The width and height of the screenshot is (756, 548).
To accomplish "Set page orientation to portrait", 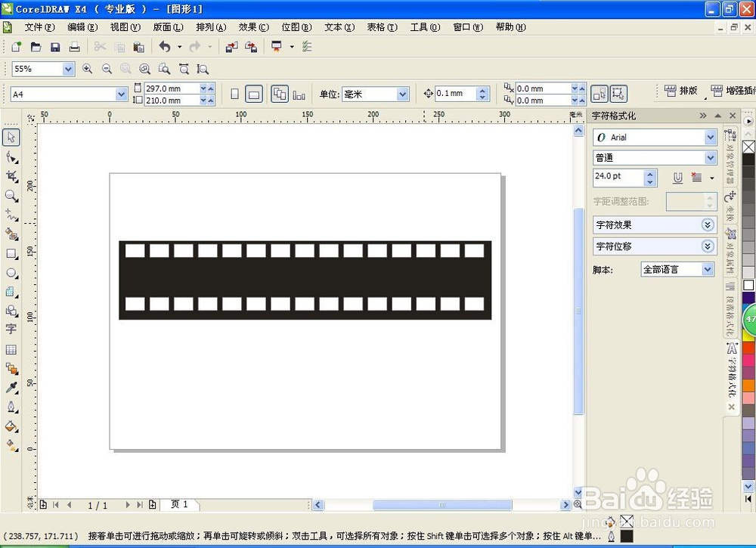I will tap(235, 94).
